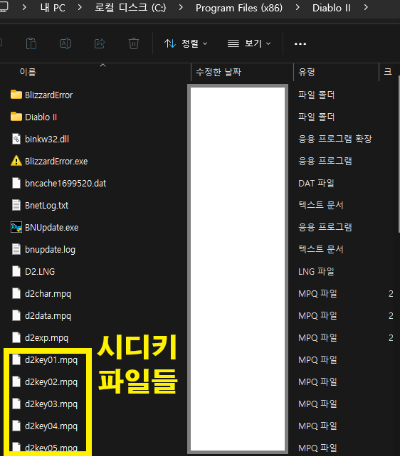Screen dimensions: 400x456
Task: Select the d2key03.mpq file icon
Action: click(16, 404)
